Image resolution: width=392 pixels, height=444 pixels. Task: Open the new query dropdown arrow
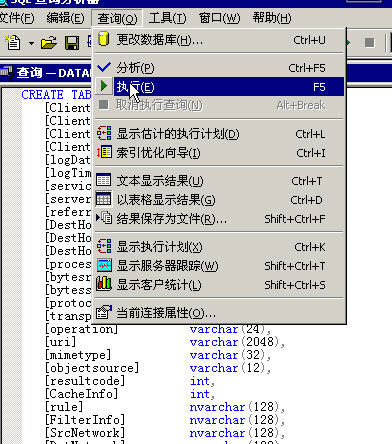click(x=31, y=43)
